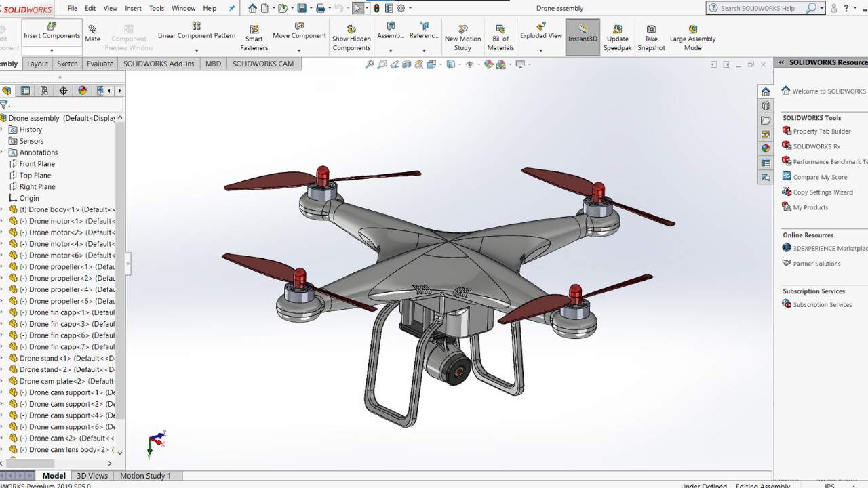Click the Edit Appearance icon in view toolbar
868x488 pixels.
[488, 64]
